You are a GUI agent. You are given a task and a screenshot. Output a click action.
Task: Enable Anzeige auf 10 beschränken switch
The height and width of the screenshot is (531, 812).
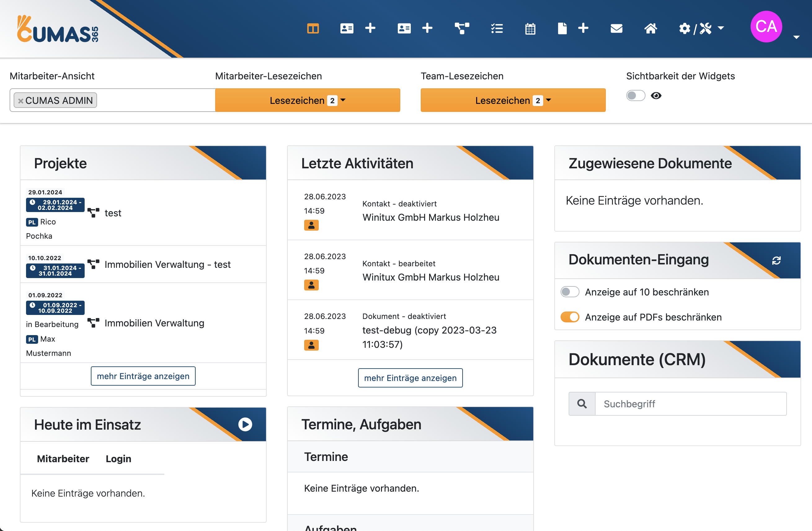570,292
